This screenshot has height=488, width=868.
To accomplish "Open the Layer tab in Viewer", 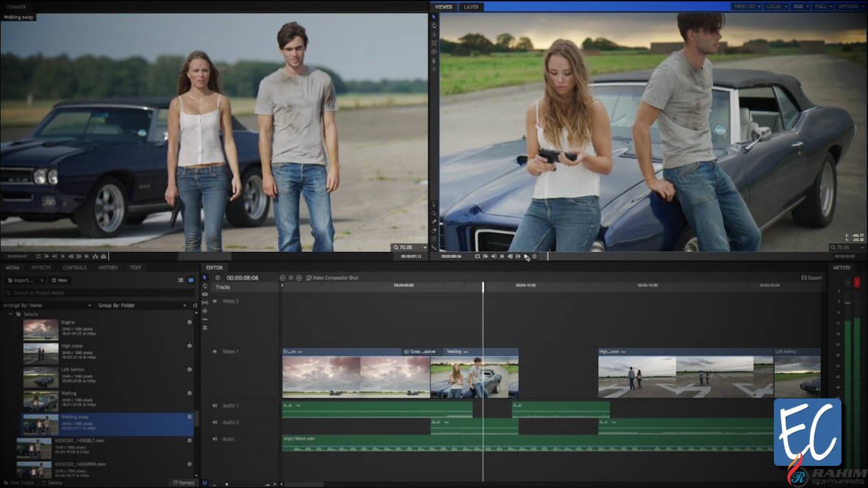I will click(x=471, y=7).
